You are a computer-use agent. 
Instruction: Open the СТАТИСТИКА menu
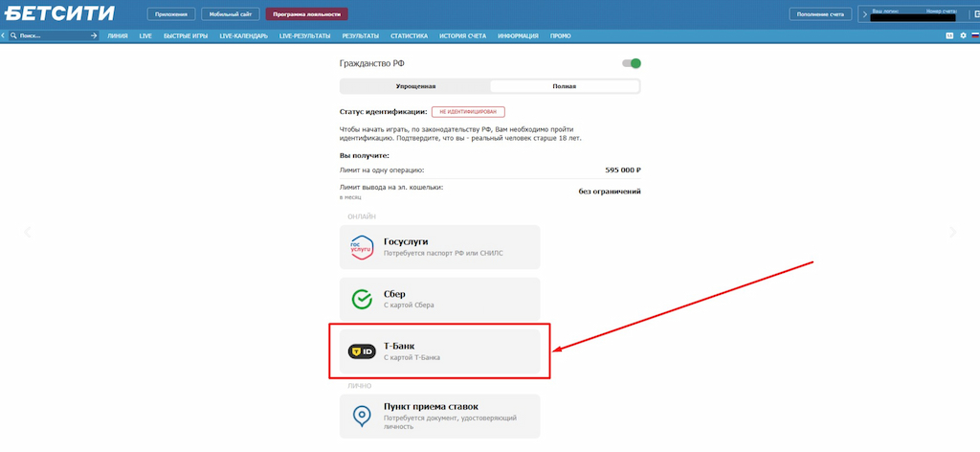click(410, 36)
